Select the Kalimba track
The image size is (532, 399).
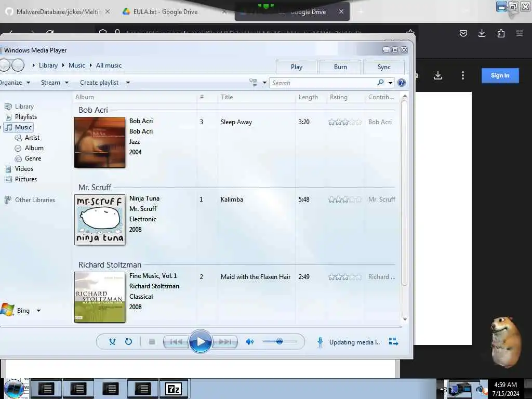tap(232, 199)
